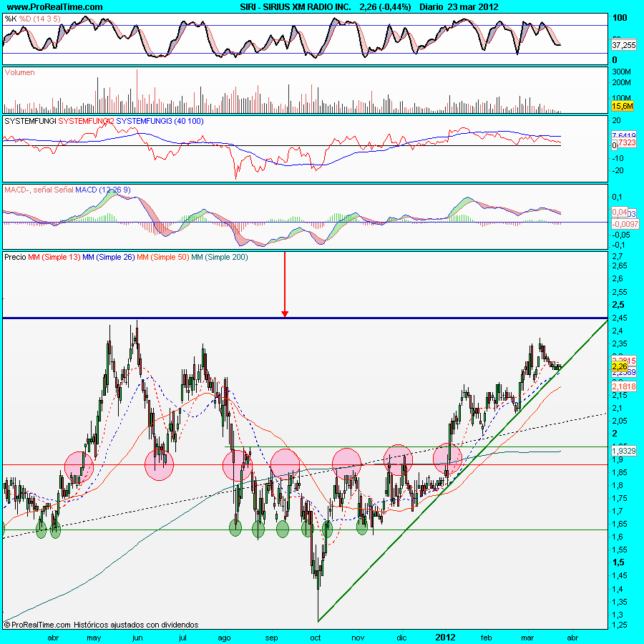This screenshot has width=644, height=644.
Task: Click the jul label on time axis
Action: [181, 638]
